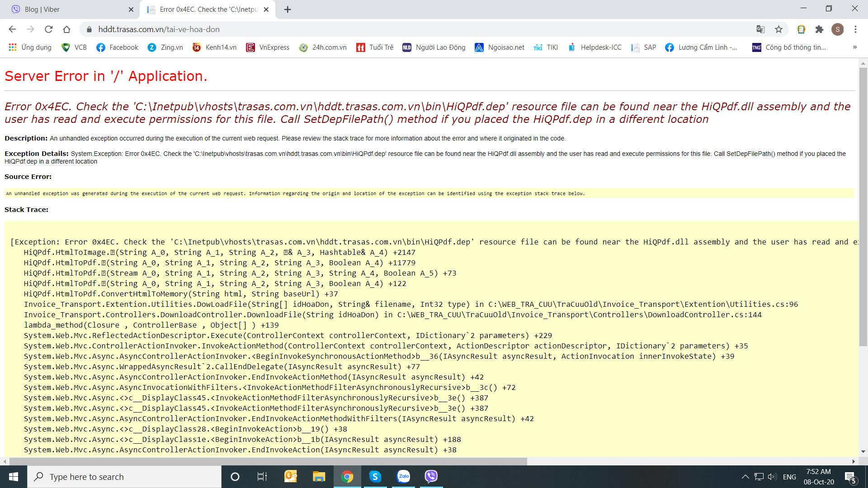Click the home button in browser
Viewport: 868px width, 488px height.
click(x=67, y=29)
